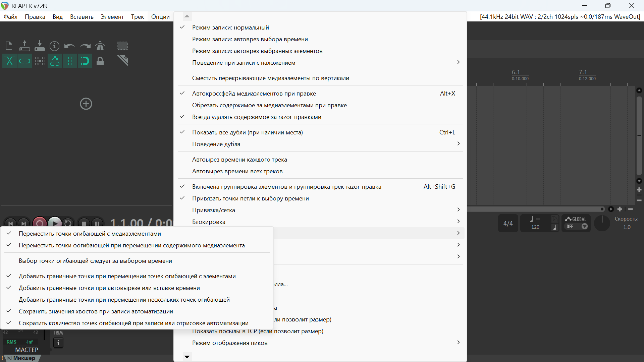The height and width of the screenshot is (362, 644).
Task: Click the add track plus button
Action: (86, 104)
